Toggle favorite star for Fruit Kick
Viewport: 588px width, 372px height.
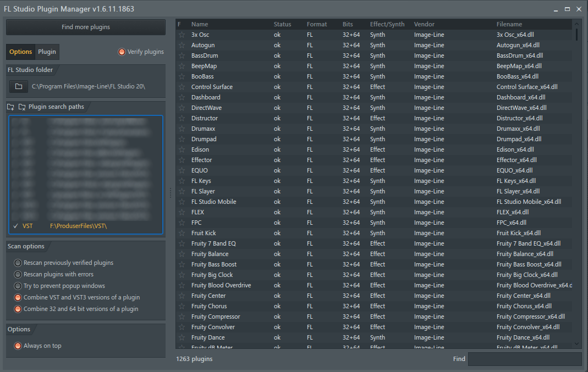tap(182, 234)
